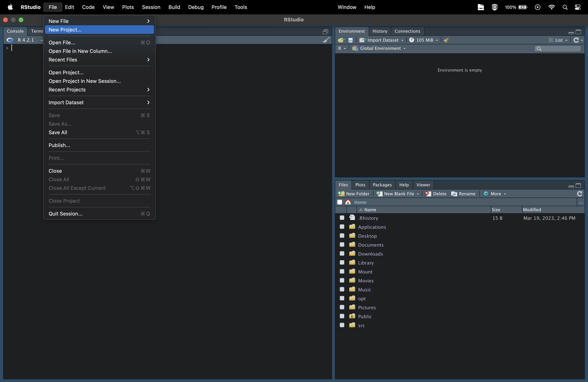Screen dimensions: 588x382
Task: Click the screen-recording play icon in menu bar
Action: [x=538, y=7]
